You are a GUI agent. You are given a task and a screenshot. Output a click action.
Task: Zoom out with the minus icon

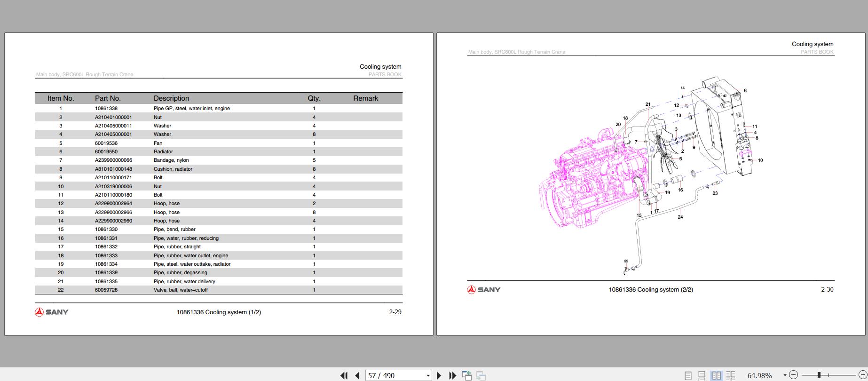(794, 375)
